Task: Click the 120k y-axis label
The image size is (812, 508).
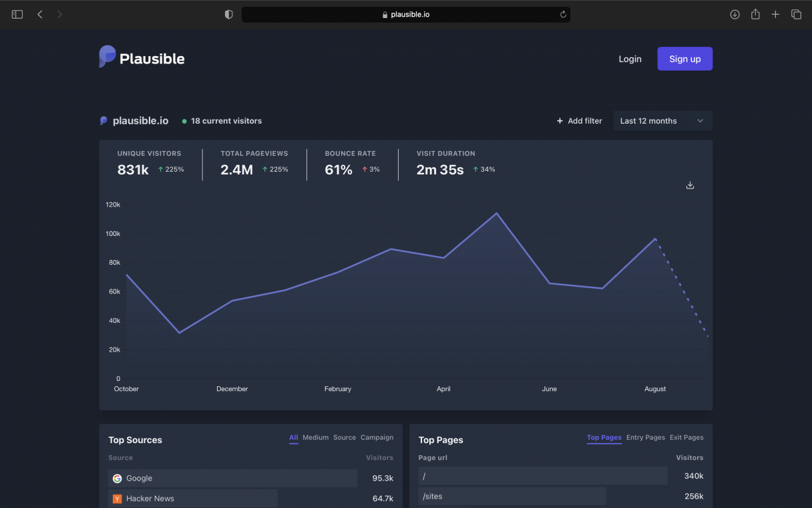Action: click(113, 205)
